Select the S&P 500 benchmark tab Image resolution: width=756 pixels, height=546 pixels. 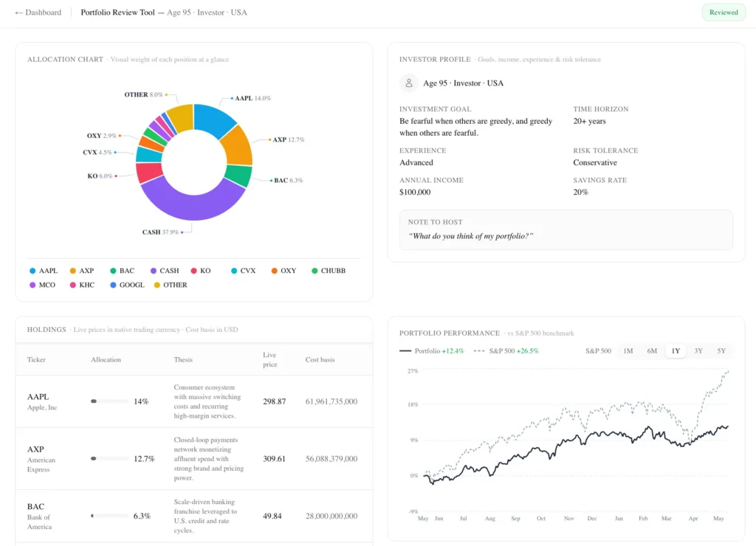pos(598,350)
